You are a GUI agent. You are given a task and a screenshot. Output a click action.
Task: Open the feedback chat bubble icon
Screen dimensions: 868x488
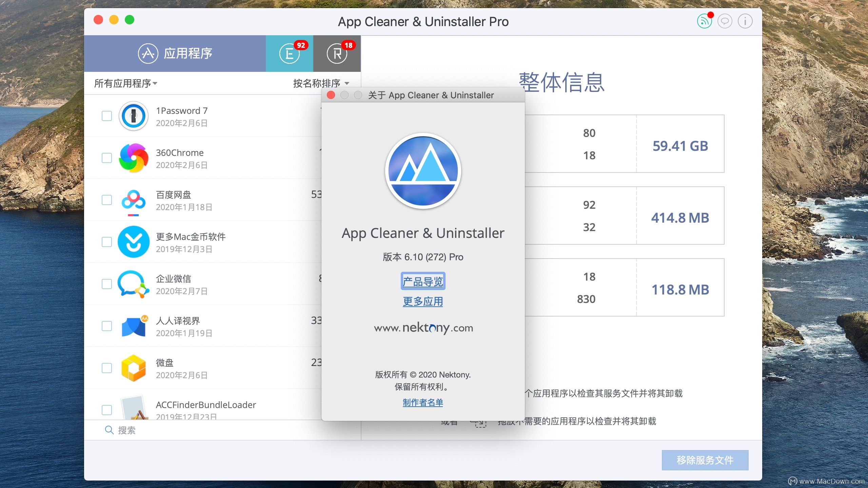pyautogui.click(x=725, y=22)
